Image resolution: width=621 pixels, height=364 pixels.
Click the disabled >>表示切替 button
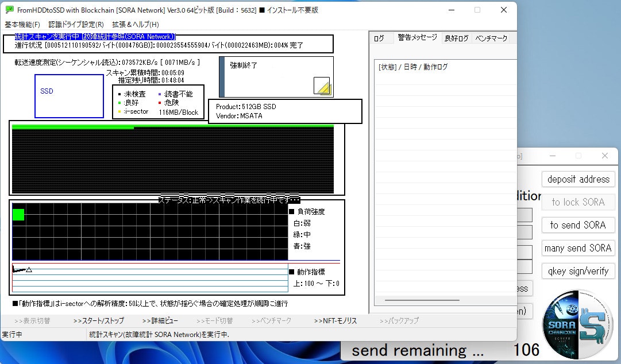tap(32, 321)
